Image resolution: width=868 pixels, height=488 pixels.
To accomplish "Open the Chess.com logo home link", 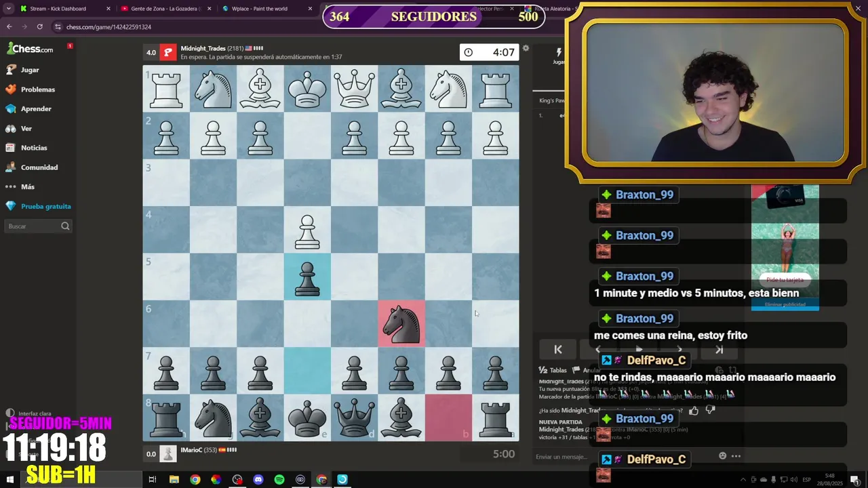I will click(30, 49).
